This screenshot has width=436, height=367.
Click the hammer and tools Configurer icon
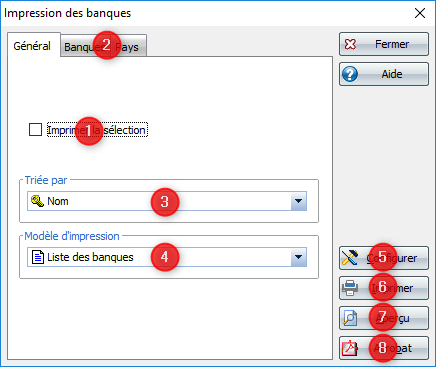click(x=350, y=258)
